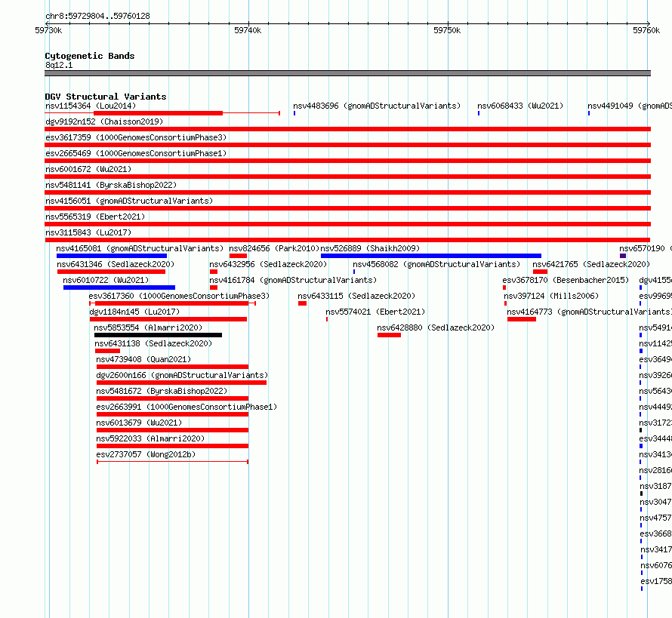Image resolution: width=672 pixels, height=618 pixels.
Task: Click nsv6433115 (Sedlazeck2020) label
Action: coord(356,296)
